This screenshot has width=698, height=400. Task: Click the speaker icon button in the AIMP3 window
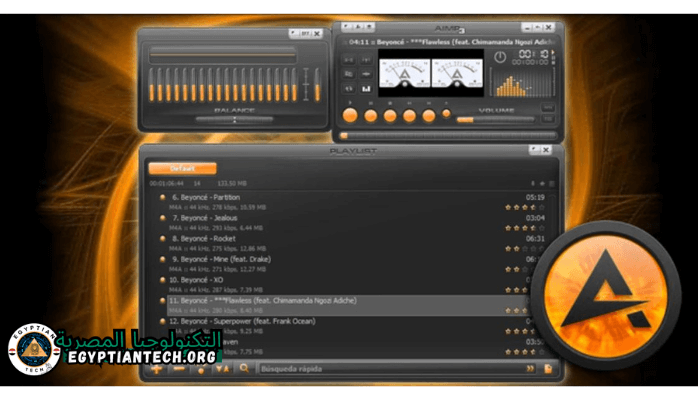(x=349, y=89)
